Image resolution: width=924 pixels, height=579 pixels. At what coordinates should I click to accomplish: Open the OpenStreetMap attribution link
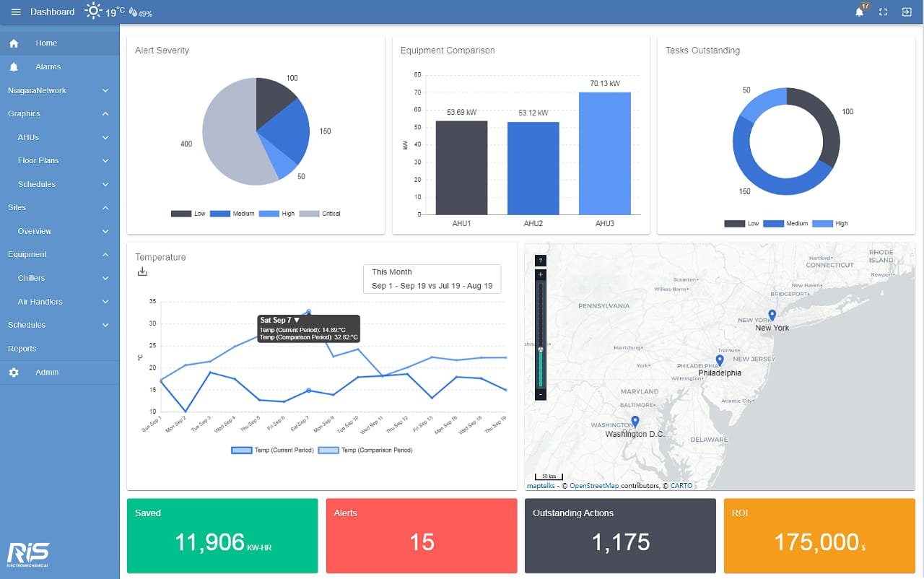tap(593, 486)
